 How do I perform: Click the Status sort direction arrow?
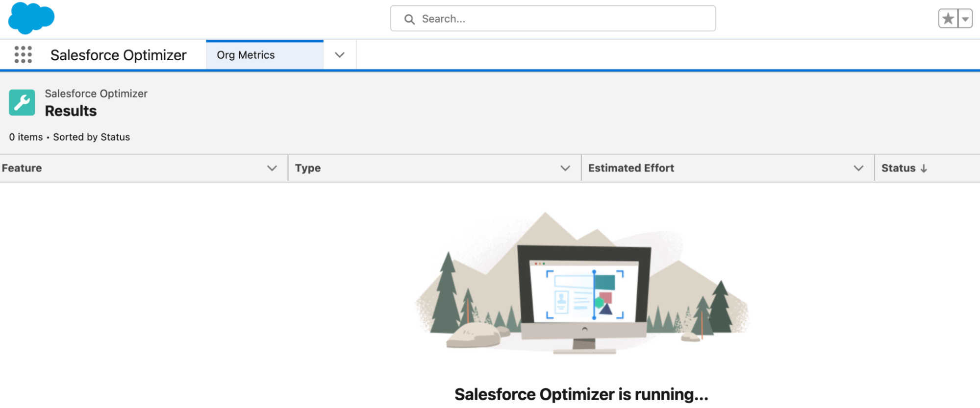click(x=924, y=168)
